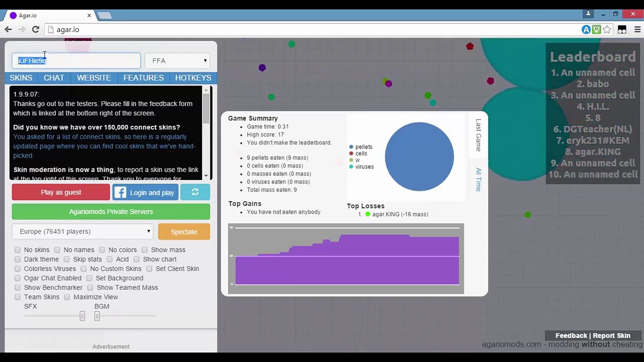Click the green shield extension icon
644x362 pixels.
pyautogui.click(x=596, y=30)
